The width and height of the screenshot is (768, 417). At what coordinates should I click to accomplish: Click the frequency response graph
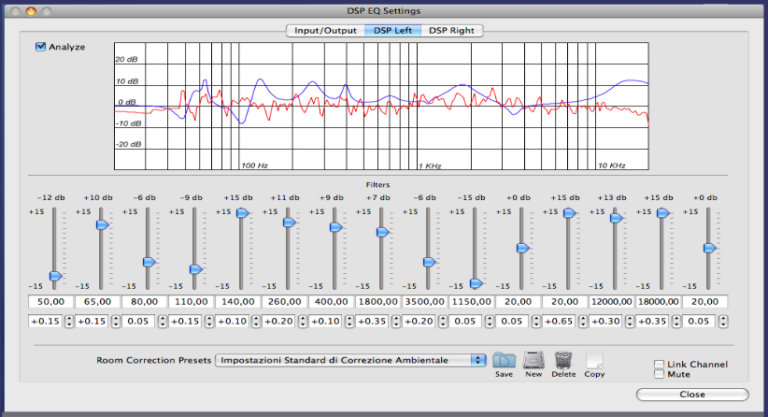coord(382,106)
